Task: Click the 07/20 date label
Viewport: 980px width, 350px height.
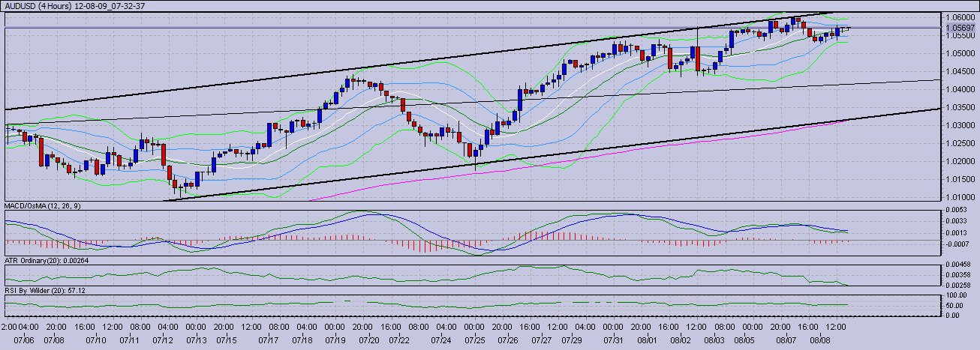Action: click(x=368, y=340)
